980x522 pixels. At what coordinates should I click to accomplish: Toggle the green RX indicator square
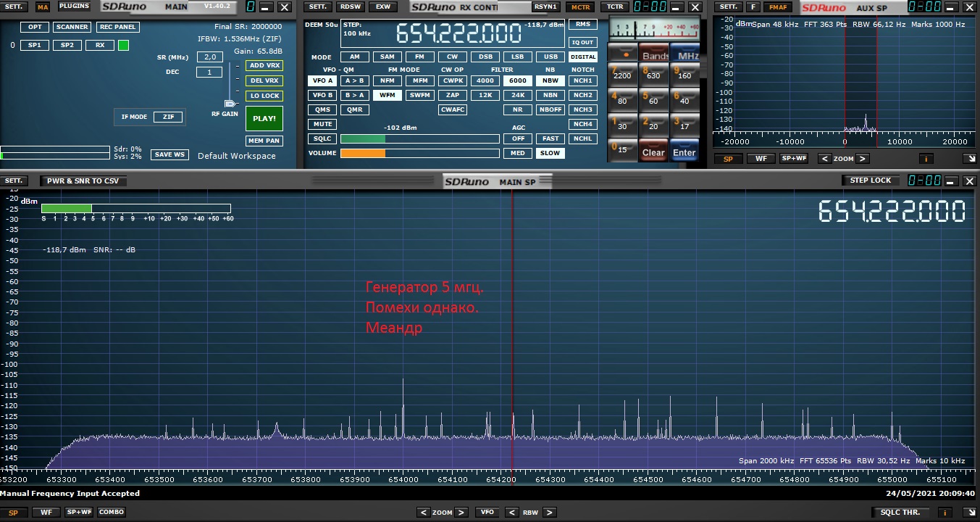click(123, 45)
